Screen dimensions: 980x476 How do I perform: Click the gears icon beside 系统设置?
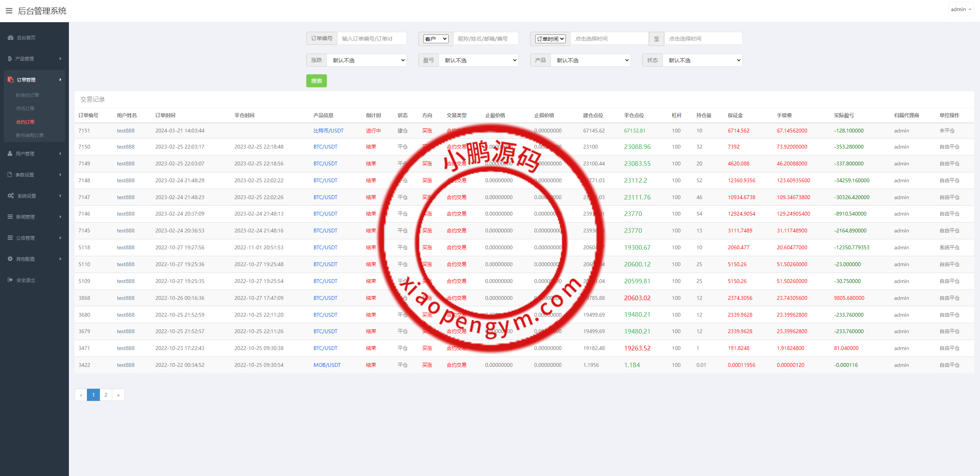(x=11, y=196)
